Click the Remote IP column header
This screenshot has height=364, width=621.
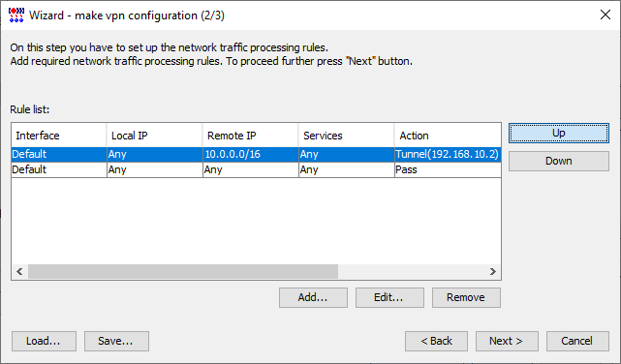[x=250, y=136]
